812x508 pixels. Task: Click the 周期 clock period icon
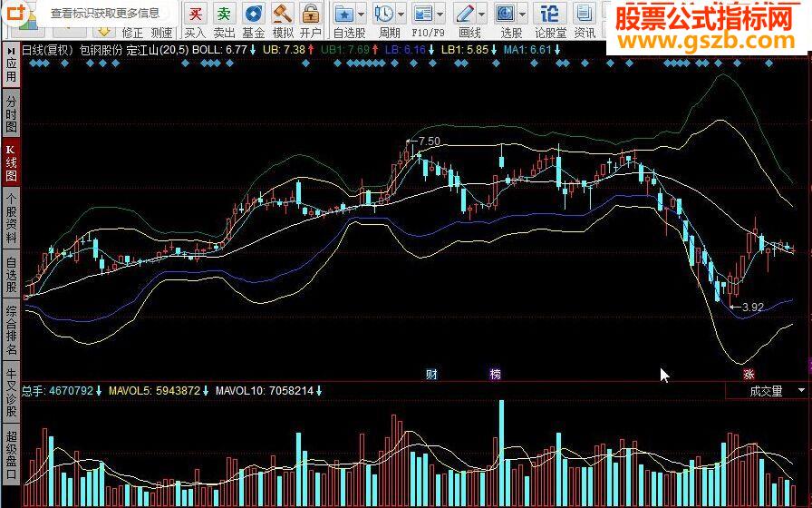click(383, 14)
